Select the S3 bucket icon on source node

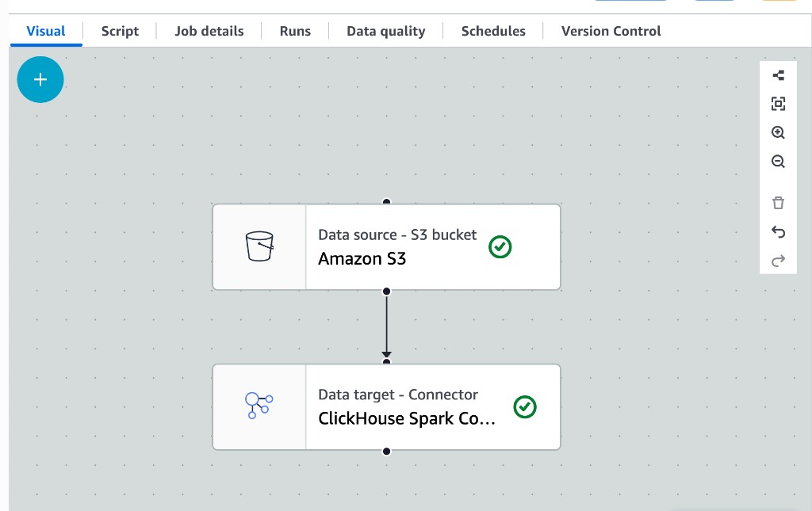[x=259, y=246]
